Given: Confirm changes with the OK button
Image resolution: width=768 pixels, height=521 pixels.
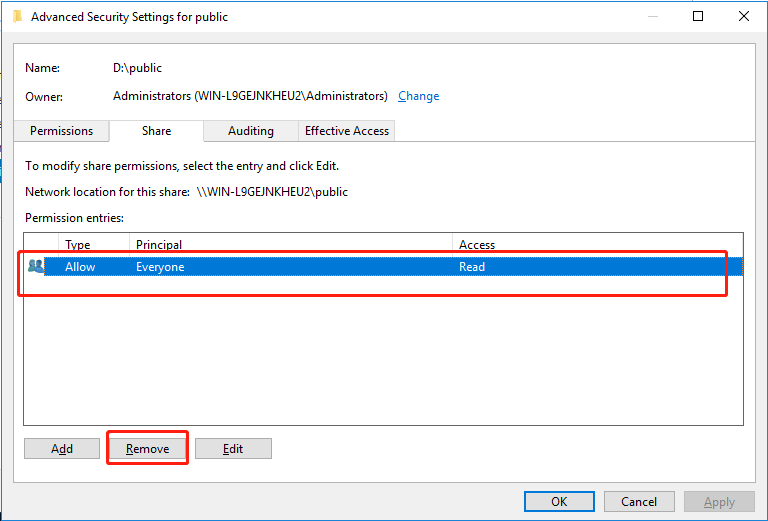Looking at the screenshot, I should tap(559, 502).
